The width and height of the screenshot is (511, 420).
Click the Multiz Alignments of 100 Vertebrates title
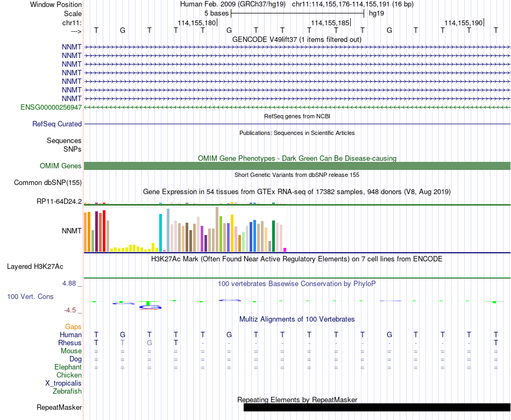point(297,319)
